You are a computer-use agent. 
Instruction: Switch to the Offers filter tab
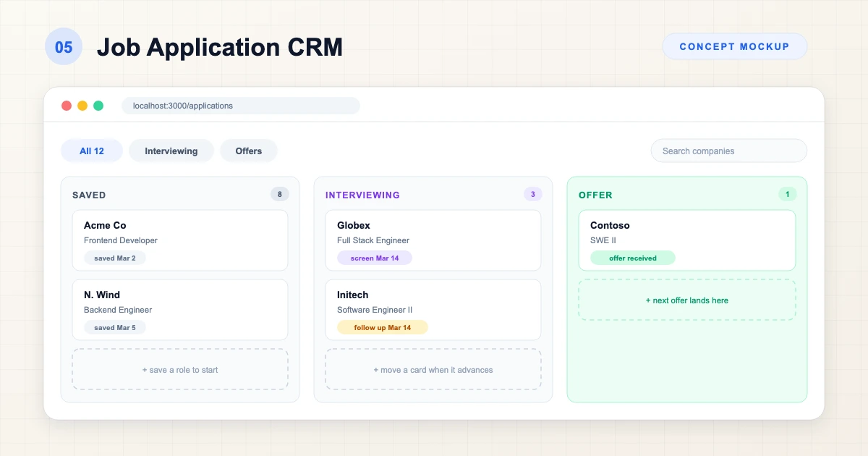249,151
